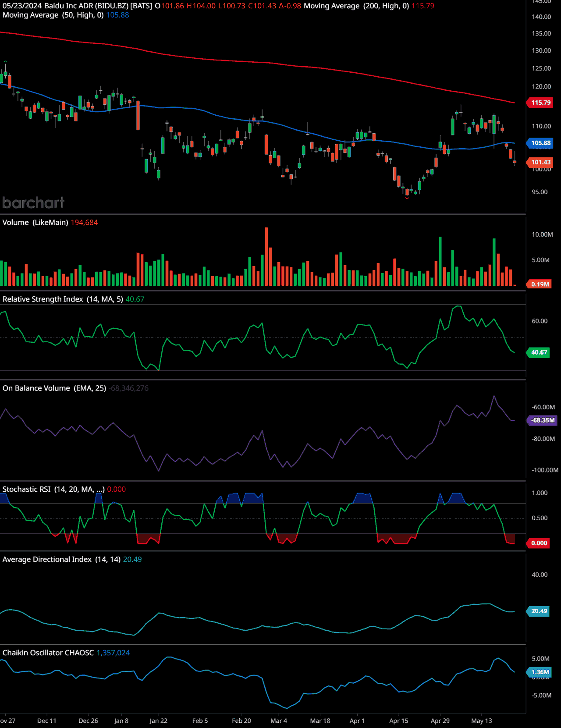Click the Feb 5 date axis label
The width and height of the screenshot is (561, 728).
point(200,721)
